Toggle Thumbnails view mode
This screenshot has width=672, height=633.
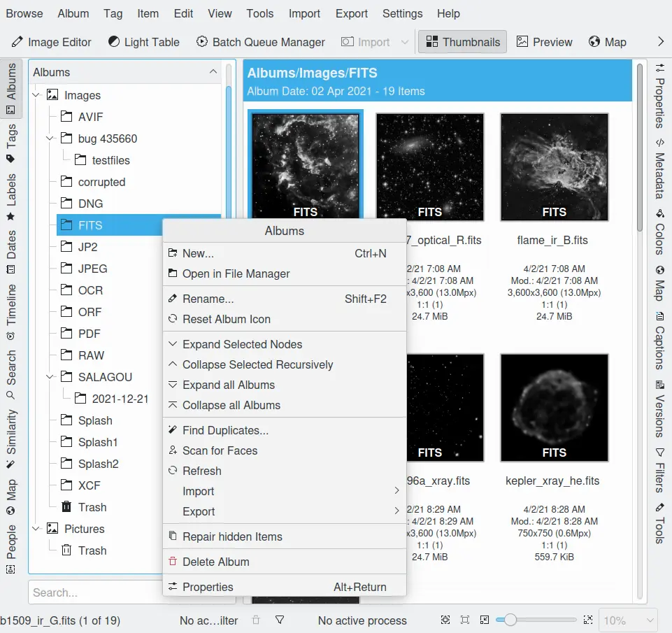click(463, 42)
